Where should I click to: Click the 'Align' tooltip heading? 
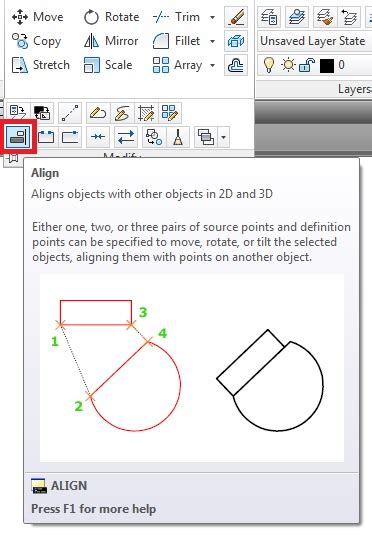point(45,173)
